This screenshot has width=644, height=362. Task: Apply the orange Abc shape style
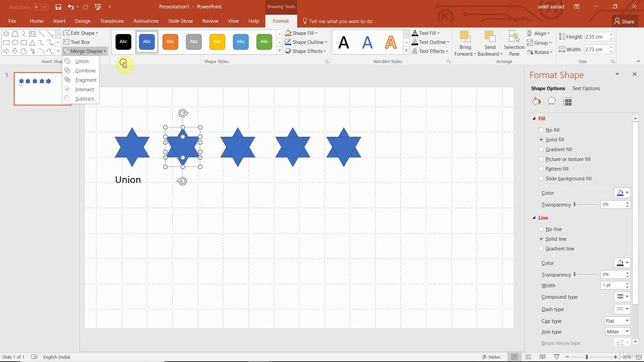[170, 42]
